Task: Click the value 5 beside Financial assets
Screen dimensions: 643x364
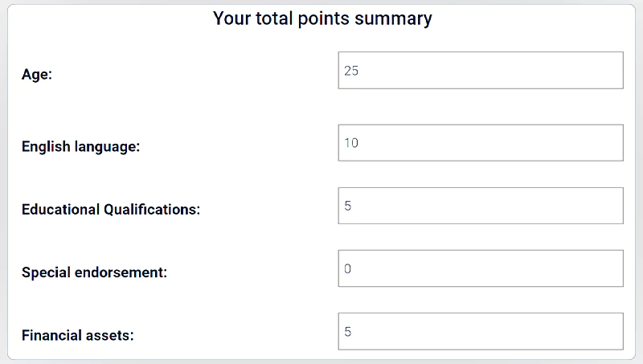Action: [348, 331]
